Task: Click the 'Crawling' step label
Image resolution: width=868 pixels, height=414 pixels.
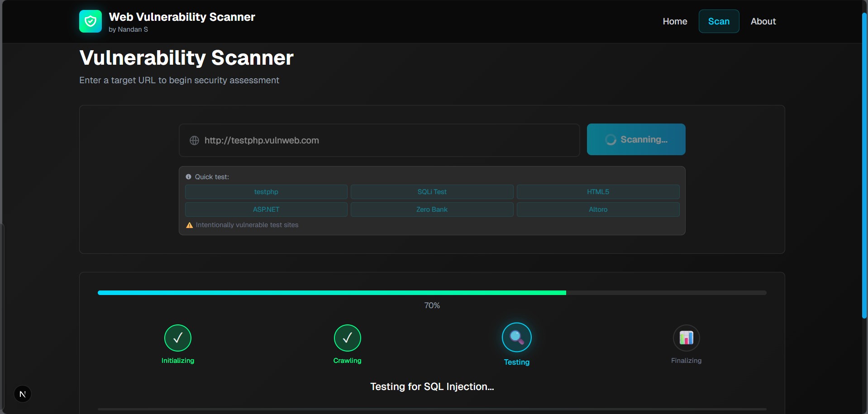Action: point(348,361)
